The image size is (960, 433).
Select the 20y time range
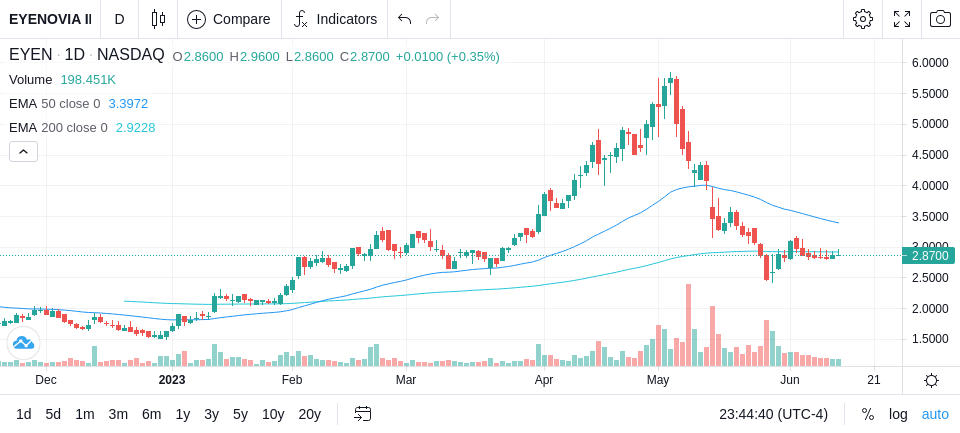click(309, 414)
